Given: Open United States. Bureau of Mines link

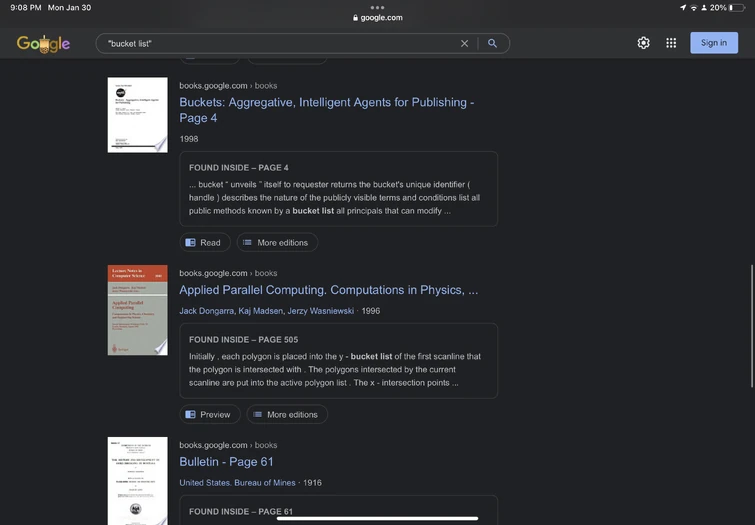Looking at the screenshot, I should [x=237, y=483].
